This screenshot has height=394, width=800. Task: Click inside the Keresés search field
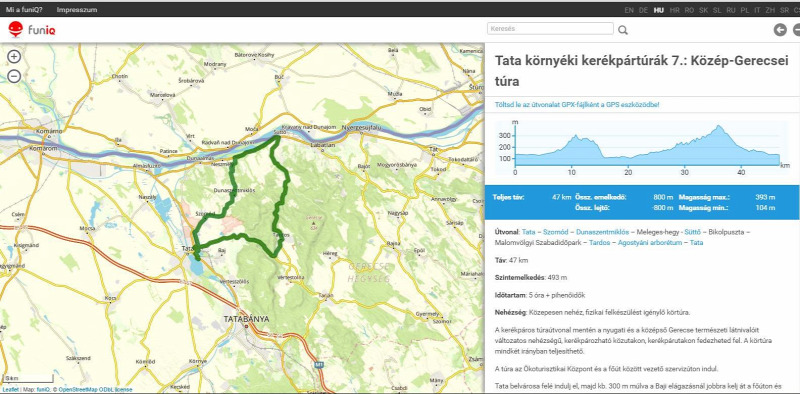(x=550, y=29)
